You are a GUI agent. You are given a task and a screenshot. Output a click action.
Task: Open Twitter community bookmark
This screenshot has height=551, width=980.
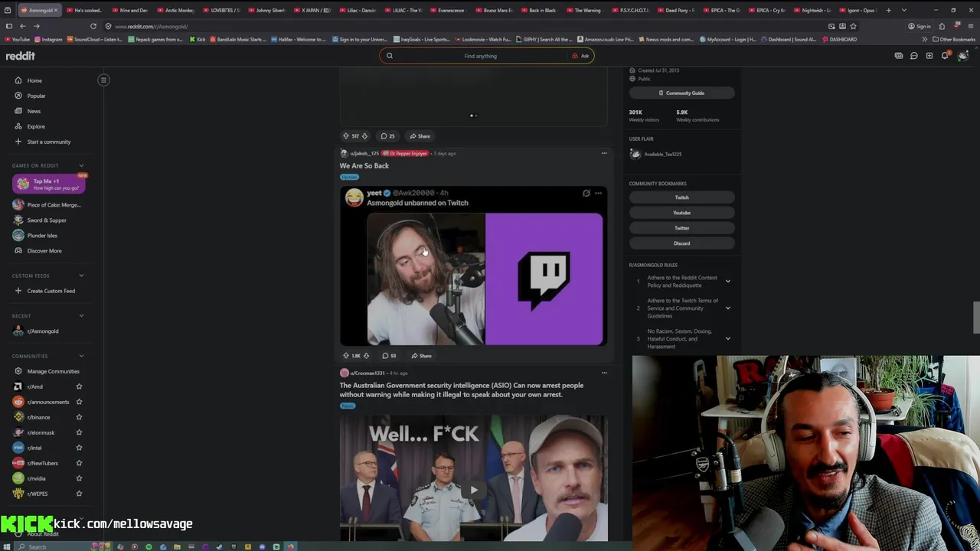(681, 228)
